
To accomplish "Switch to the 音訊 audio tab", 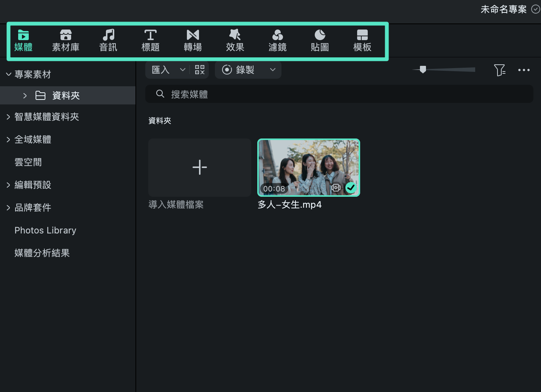I will tap(108, 41).
